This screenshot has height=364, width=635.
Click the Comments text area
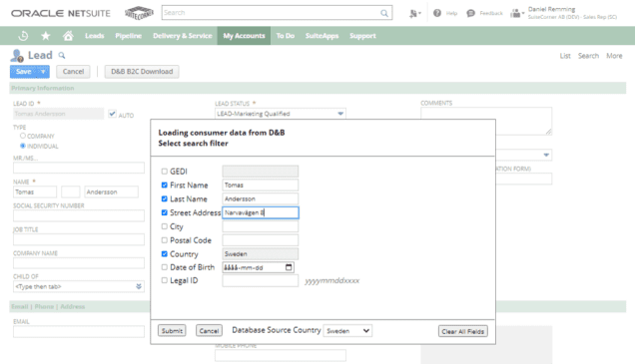point(486,121)
